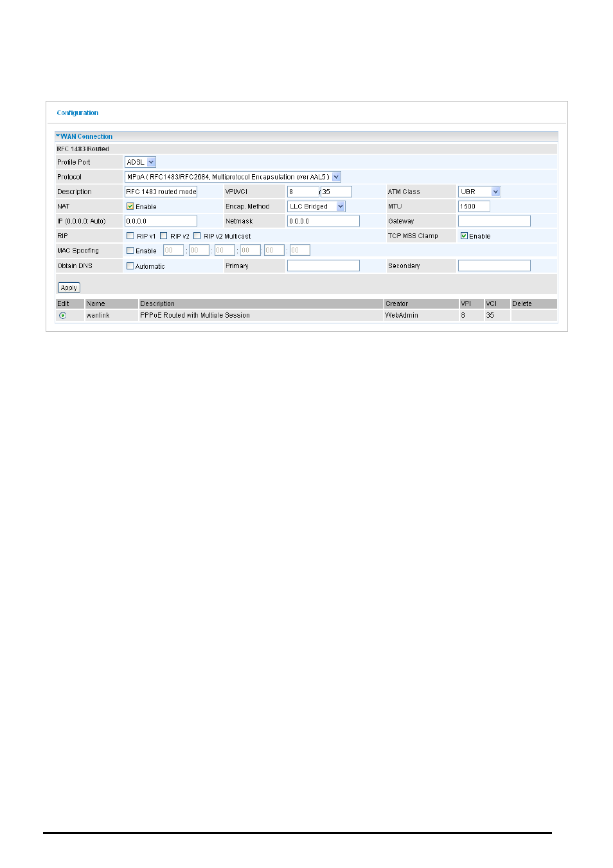Screen dimensions: 613x868
Task: Click the Apply button
Action: pos(69,288)
